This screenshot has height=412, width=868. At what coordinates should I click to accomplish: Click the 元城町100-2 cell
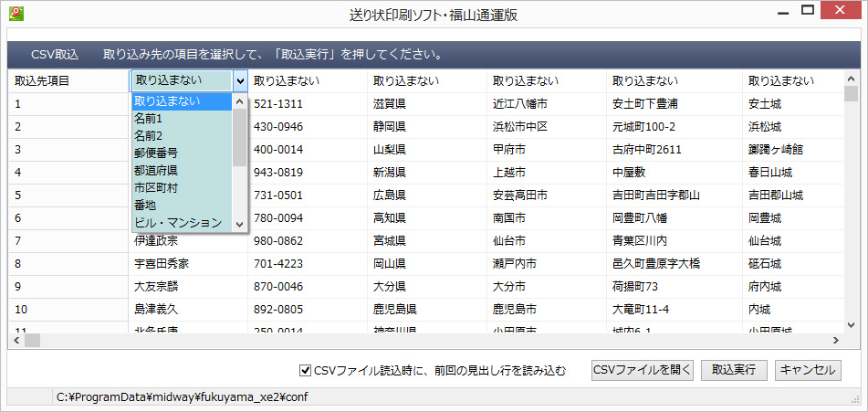[675, 126]
